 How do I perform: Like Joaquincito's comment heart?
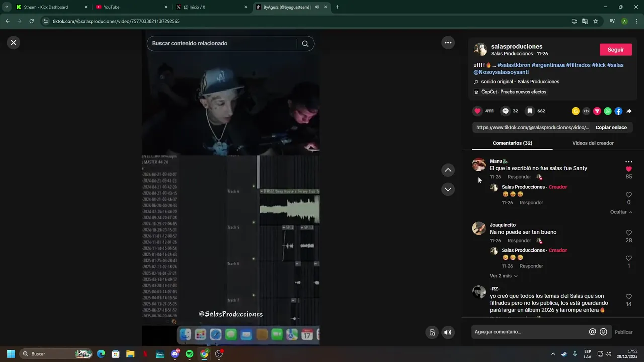[628, 233]
